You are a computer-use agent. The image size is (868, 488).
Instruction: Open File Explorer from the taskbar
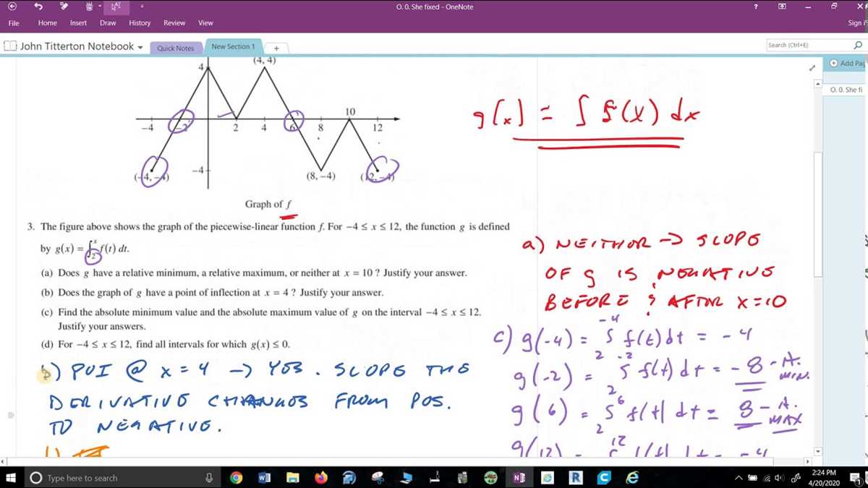[293, 478]
